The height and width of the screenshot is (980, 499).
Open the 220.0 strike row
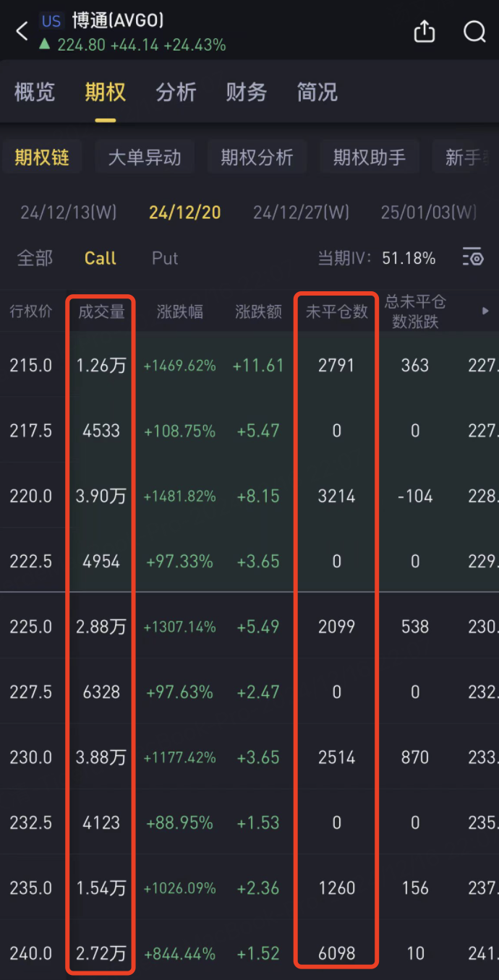pos(249,496)
